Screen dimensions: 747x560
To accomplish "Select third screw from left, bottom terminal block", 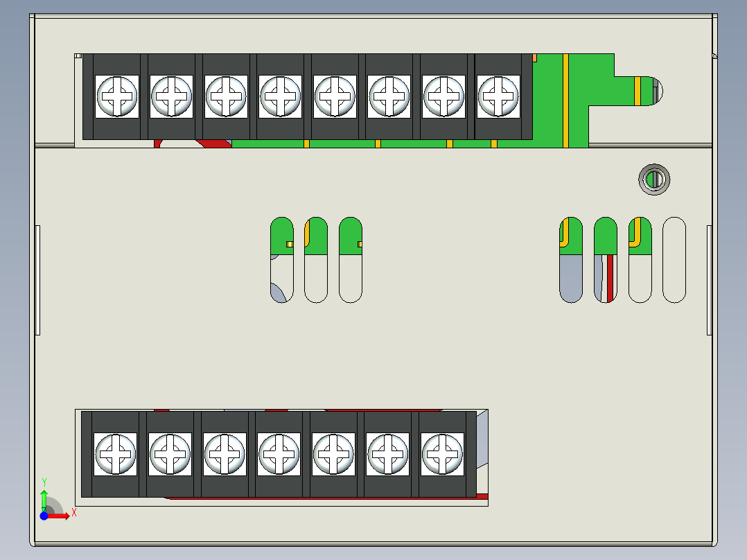I will [225, 454].
